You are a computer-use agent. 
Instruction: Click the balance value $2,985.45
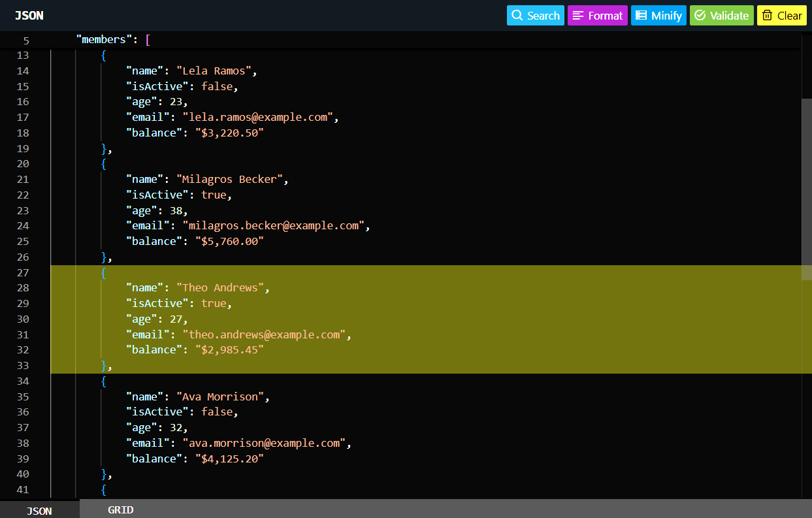[231, 349]
